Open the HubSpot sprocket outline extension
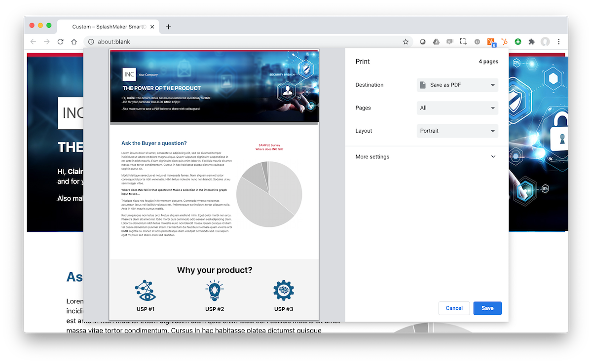Screen dimensions: 592x364 coord(504,42)
